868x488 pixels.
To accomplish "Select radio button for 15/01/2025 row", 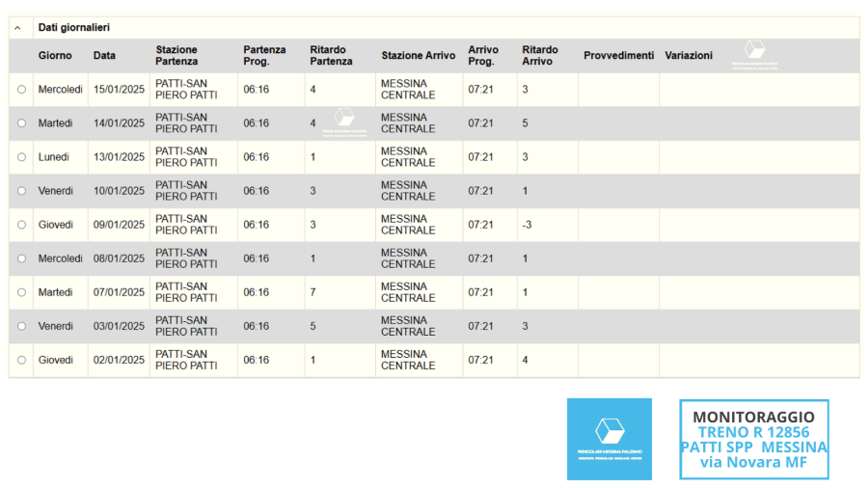I will (x=22, y=90).
